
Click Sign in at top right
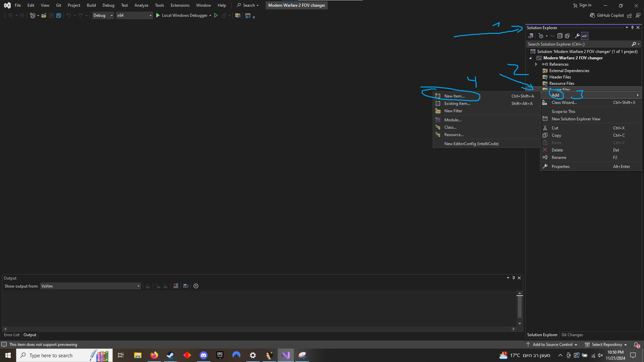point(582,5)
